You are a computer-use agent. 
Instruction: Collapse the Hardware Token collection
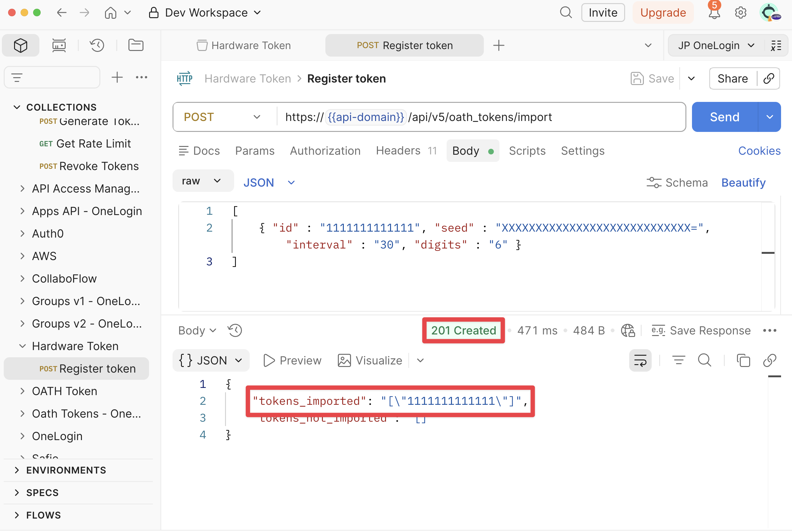(x=23, y=346)
